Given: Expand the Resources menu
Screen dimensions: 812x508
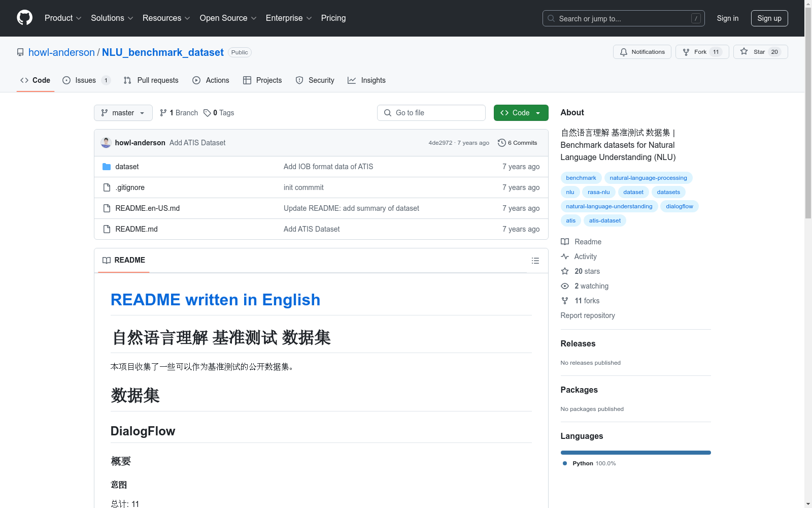Looking at the screenshot, I should (x=166, y=18).
